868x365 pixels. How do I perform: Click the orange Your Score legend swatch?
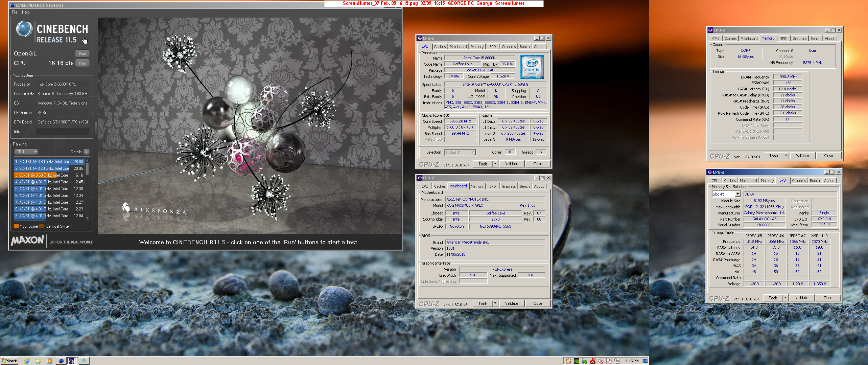click(x=16, y=226)
